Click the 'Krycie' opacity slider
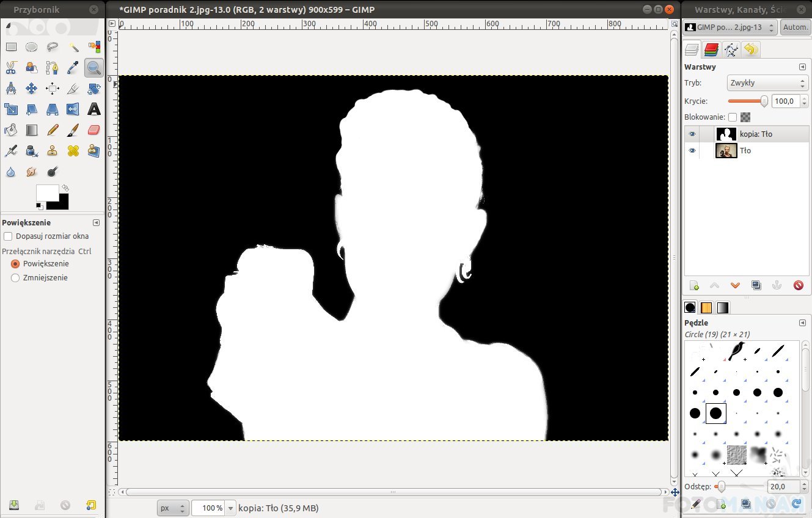This screenshot has height=518, width=812. [x=747, y=101]
